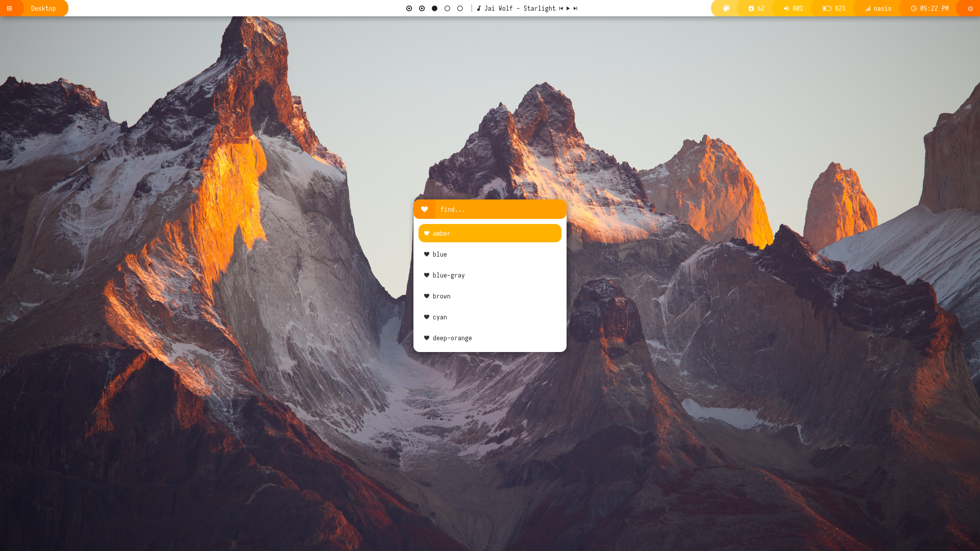Click the battery 82% indicator
The image size is (980, 551).
coord(834,8)
